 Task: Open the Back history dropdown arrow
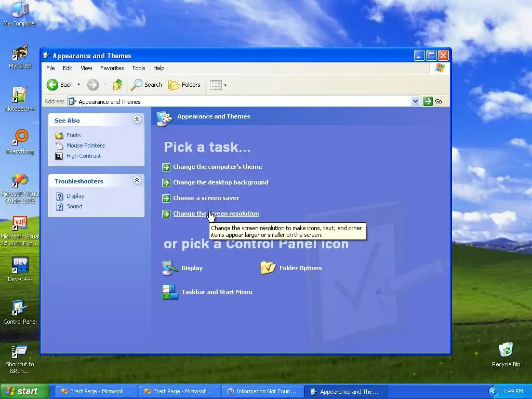pos(79,85)
